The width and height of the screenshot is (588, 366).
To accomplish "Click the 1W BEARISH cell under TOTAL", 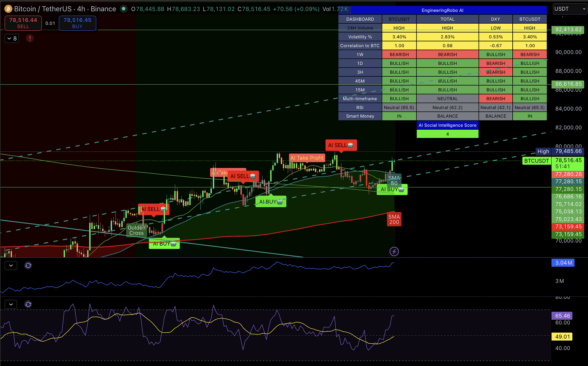I will [447, 55].
